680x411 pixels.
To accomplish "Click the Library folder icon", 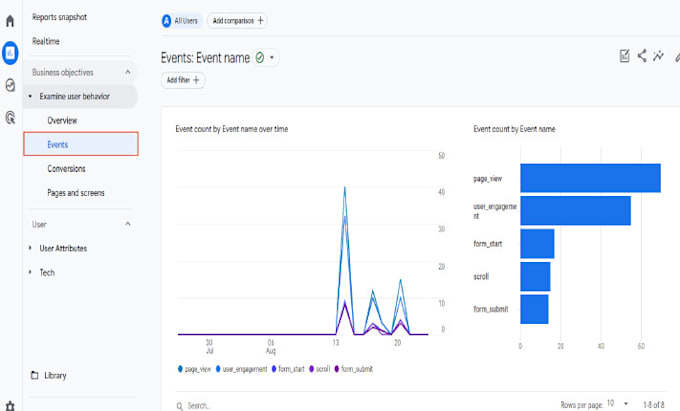I will (35, 375).
